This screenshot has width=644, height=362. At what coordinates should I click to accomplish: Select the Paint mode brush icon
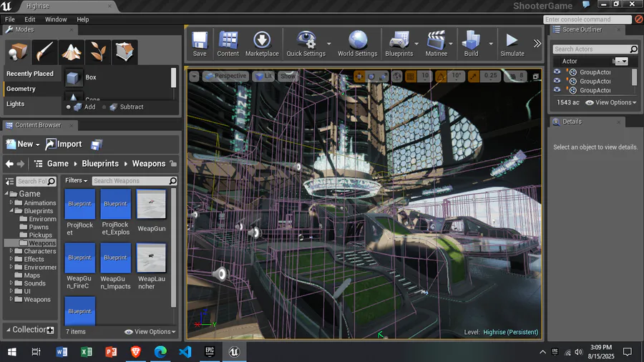tap(44, 52)
